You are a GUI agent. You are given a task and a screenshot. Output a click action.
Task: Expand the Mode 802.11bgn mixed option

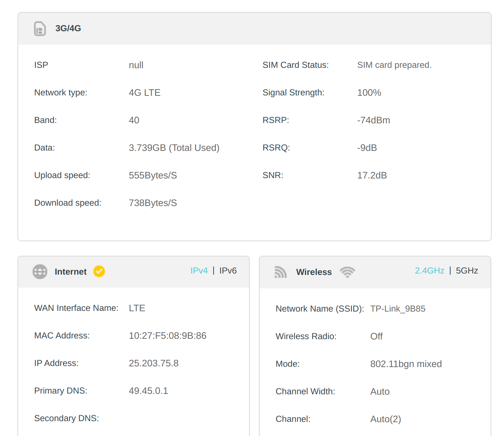point(406,364)
